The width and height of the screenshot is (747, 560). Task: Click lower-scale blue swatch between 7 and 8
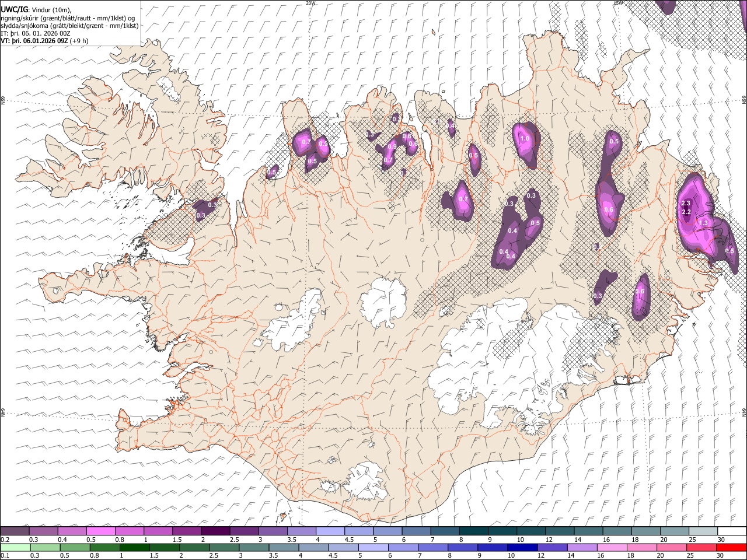(433, 547)
